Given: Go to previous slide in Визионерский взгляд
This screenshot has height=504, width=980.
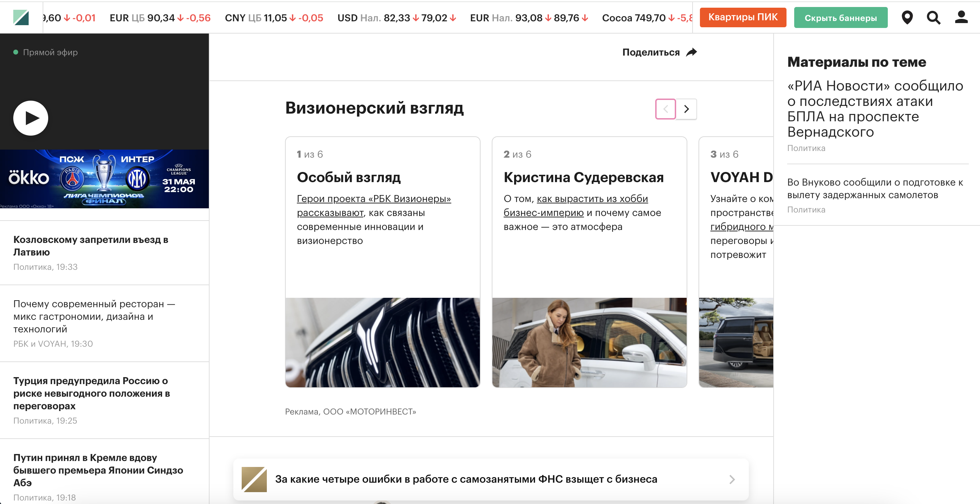Looking at the screenshot, I should click(x=665, y=109).
